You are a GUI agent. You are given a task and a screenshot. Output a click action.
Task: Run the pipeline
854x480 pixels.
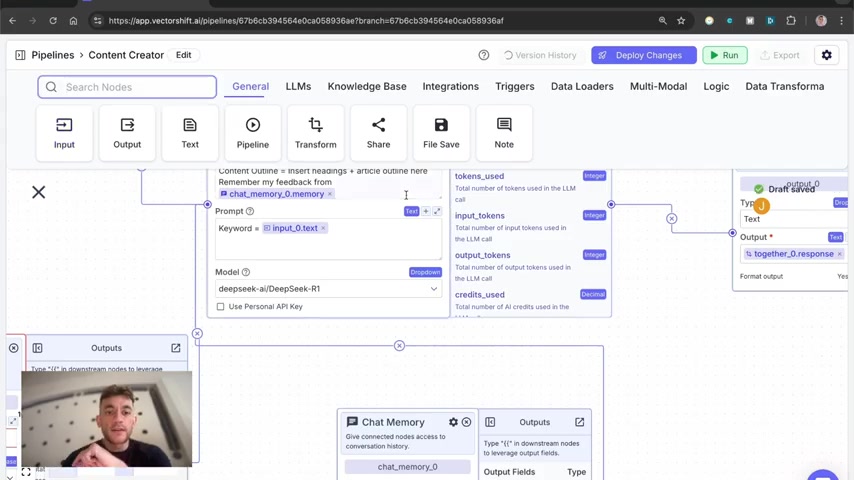725,55
